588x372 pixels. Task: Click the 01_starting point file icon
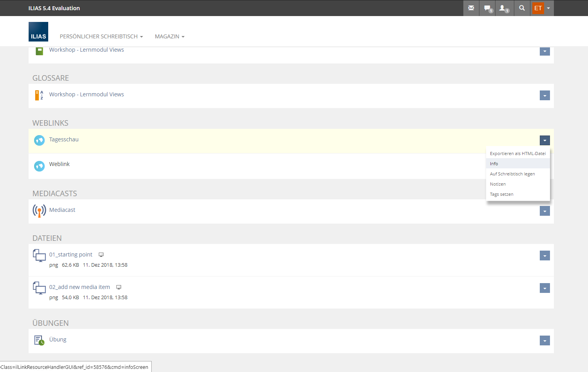point(39,256)
